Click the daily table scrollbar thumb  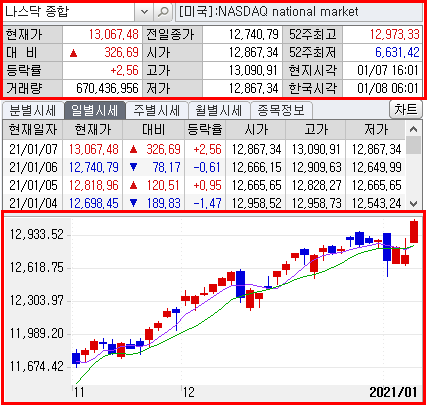pos(413,146)
